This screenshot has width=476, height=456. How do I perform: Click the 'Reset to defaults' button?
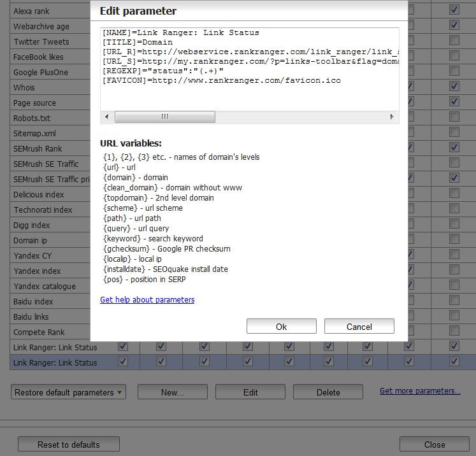(68, 445)
